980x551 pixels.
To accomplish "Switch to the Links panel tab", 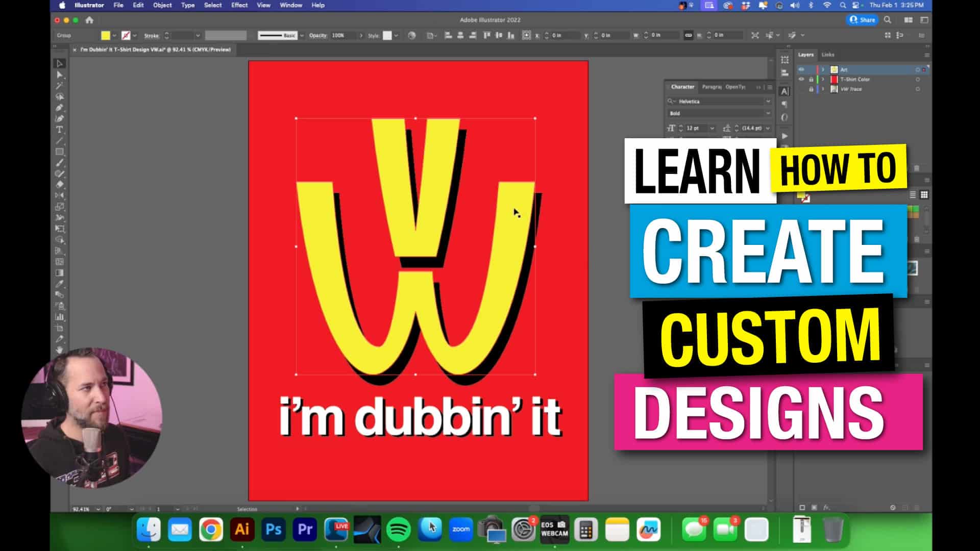I will pyautogui.click(x=828, y=55).
